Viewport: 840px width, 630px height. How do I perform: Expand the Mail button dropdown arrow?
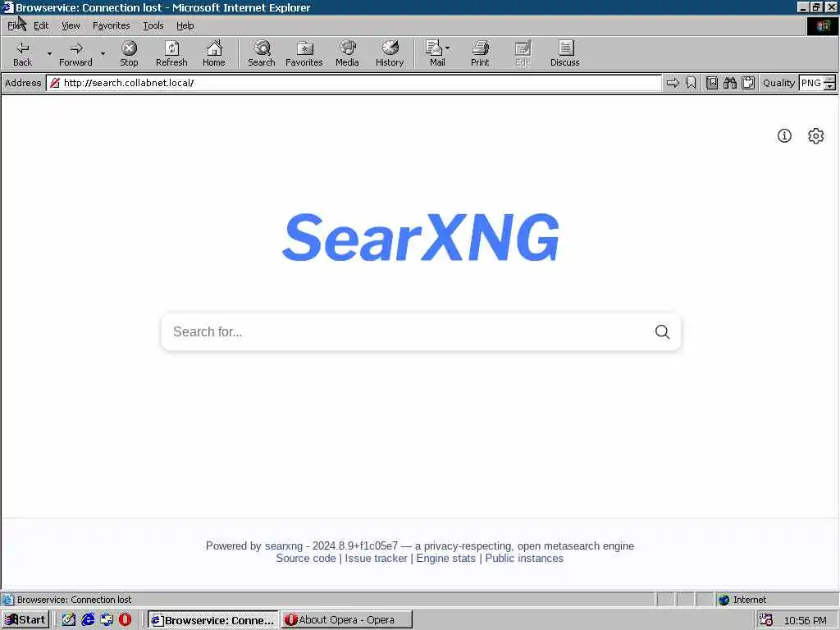click(448, 48)
